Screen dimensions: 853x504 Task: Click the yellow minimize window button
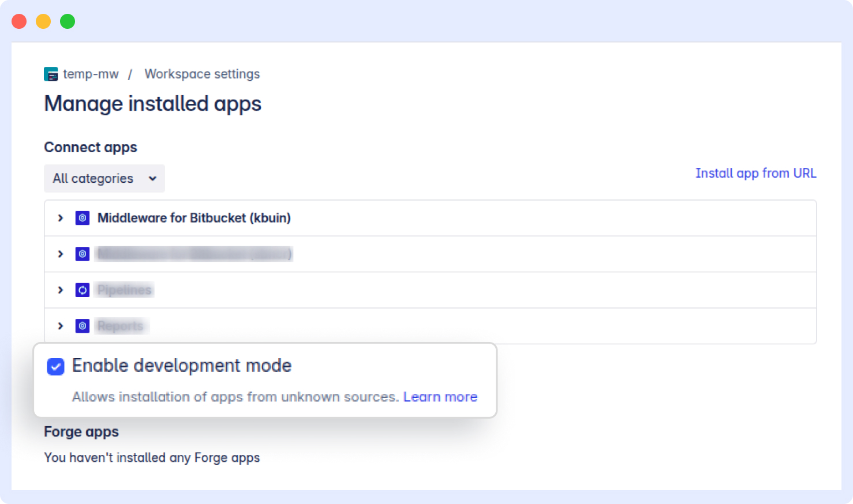(x=43, y=21)
